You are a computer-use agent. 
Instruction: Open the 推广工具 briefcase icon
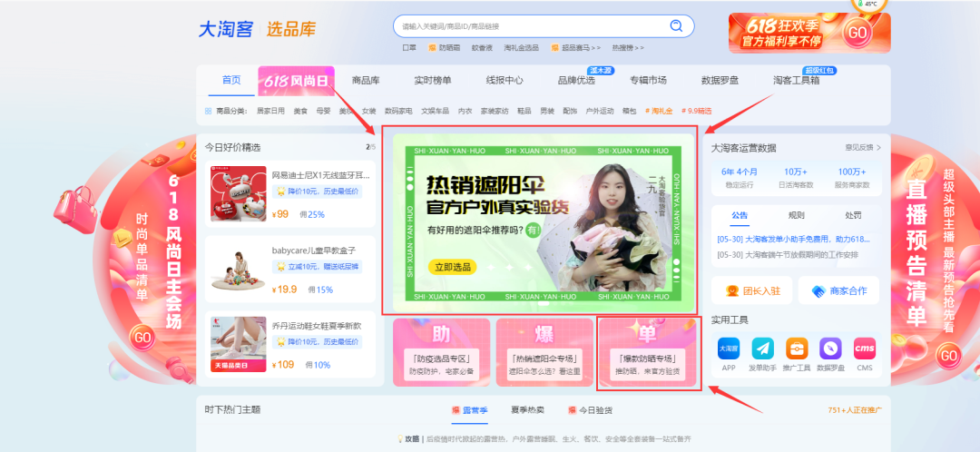tap(797, 349)
